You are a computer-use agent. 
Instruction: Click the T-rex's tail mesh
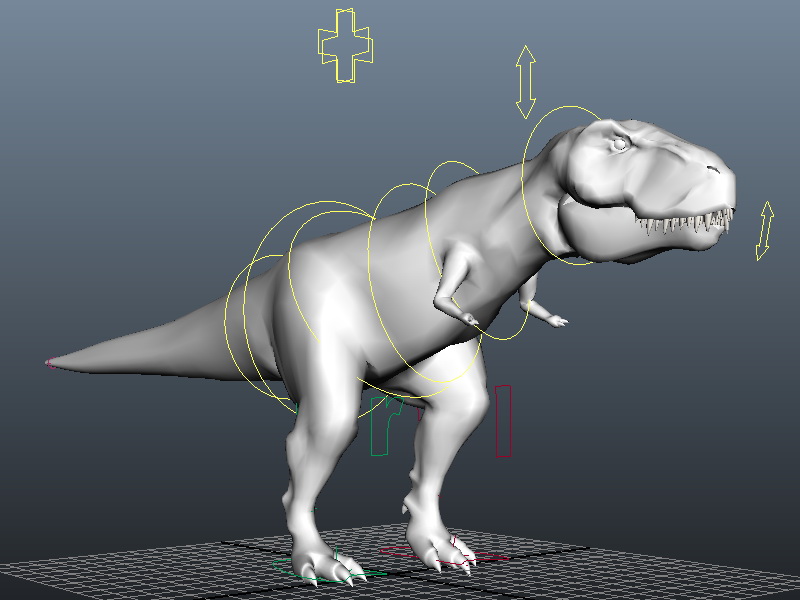(x=153, y=342)
